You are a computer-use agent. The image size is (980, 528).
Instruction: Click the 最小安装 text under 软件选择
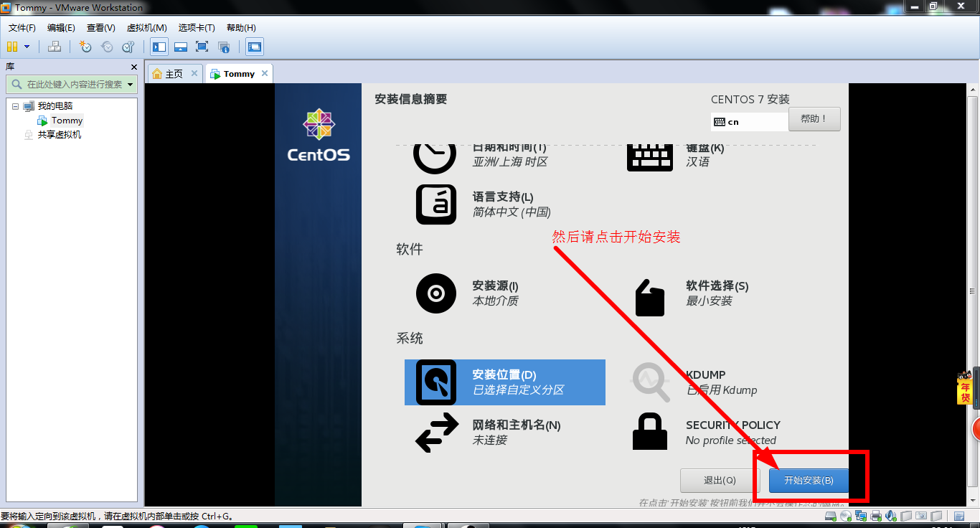(x=709, y=301)
